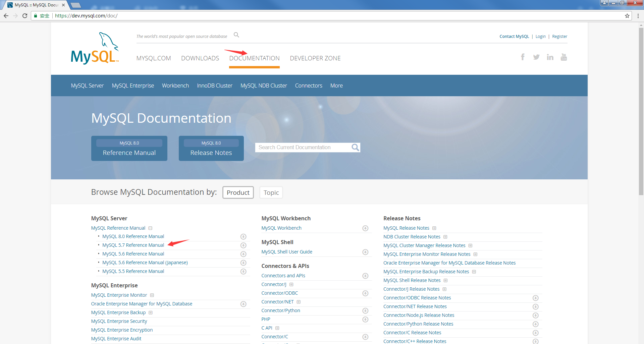Open MySQL LinkedIn page icon
The width and height of the screenshot is (644, 344).
pos(550,57)
